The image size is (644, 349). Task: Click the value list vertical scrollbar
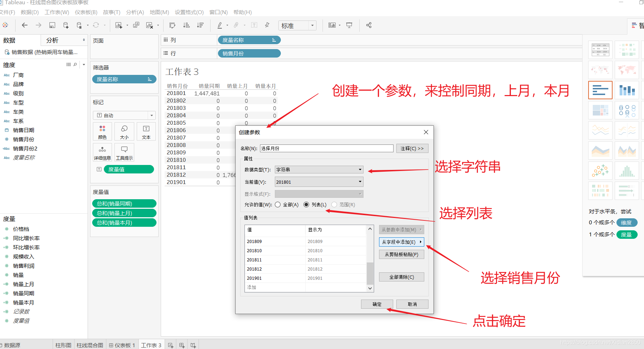click(x=370, y=259)
